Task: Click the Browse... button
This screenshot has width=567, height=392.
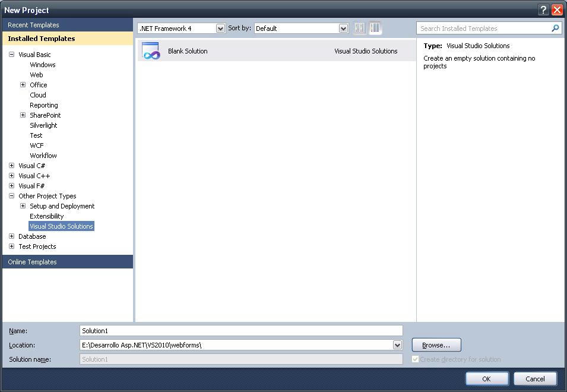Action: point(436,345)
